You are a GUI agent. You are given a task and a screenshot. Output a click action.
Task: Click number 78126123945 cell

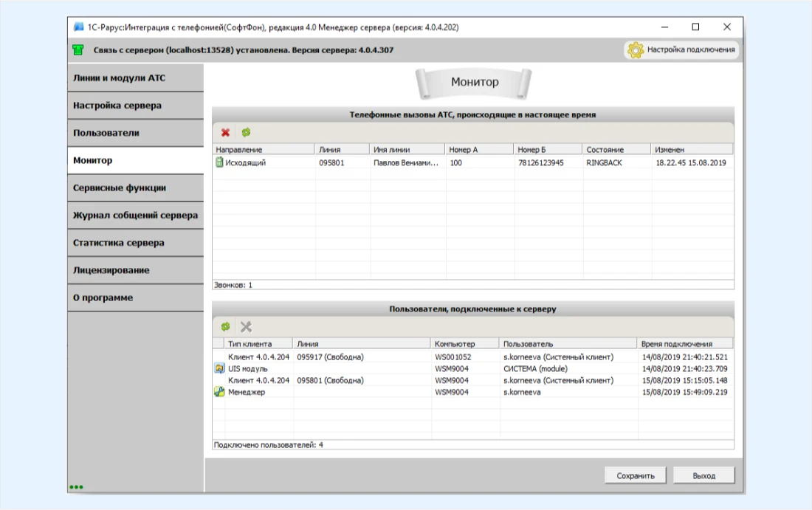[x=540, y=162]
